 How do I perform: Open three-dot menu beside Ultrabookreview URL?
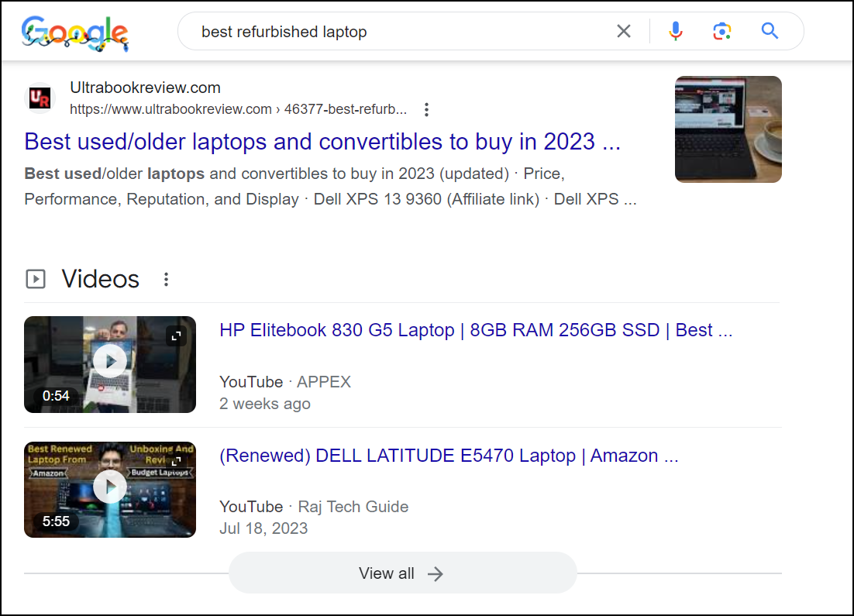coord(426,109)
